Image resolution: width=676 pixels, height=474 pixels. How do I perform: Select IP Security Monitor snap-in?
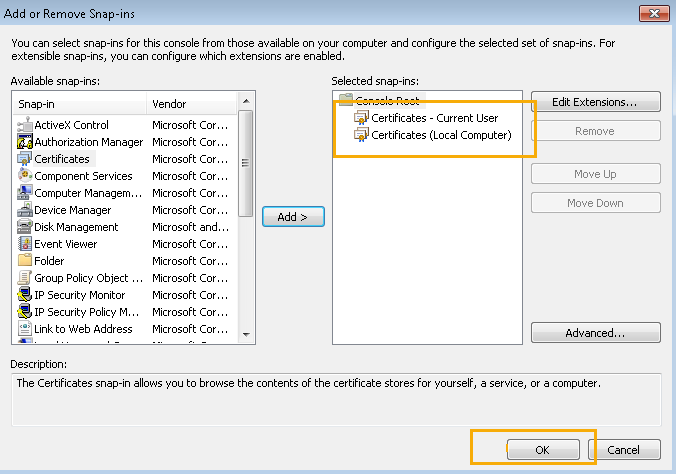point(80,295)
